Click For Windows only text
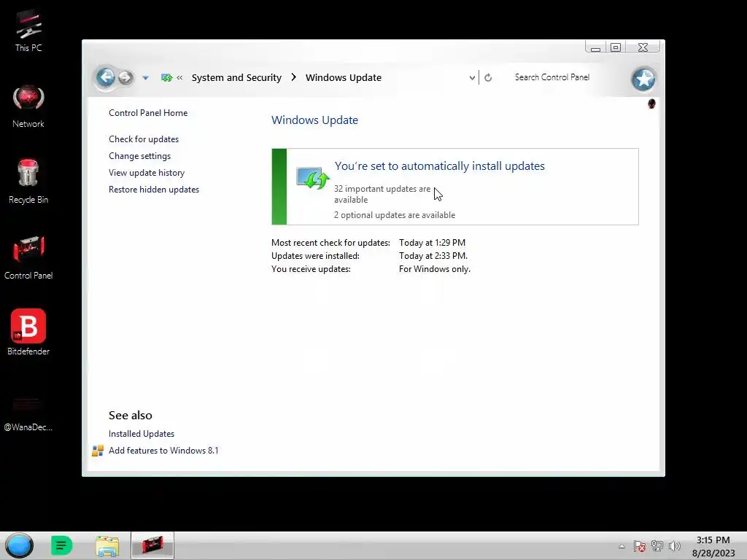Screen dimensions: 747x560 pyautogui.click(x=435, y=269)
